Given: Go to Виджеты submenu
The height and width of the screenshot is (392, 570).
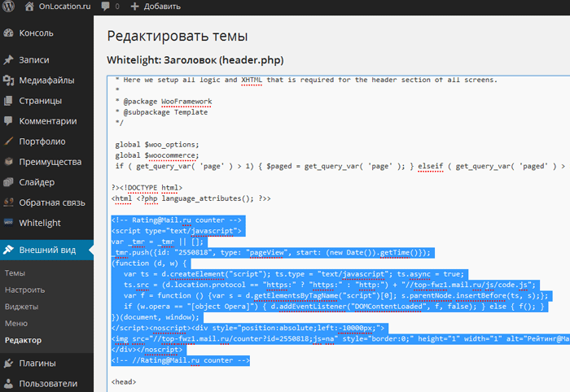Looking at the screenshot, I should pos(21,307).
